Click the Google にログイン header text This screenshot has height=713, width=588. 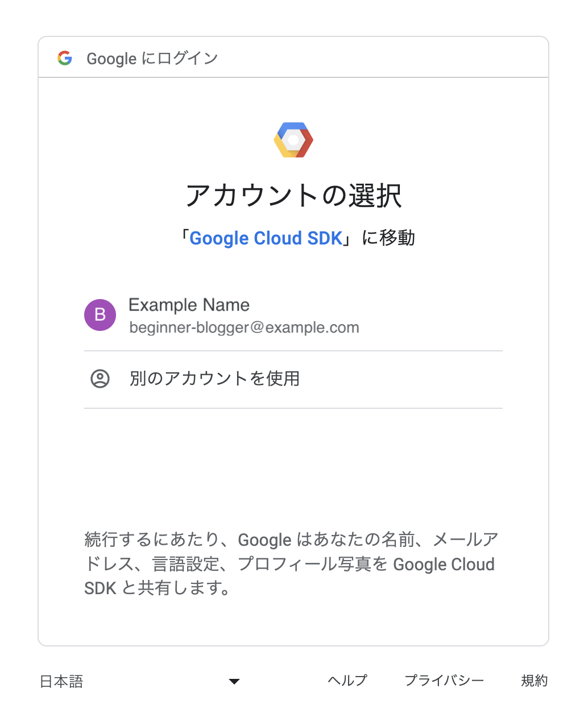click(x=152, y=59)
